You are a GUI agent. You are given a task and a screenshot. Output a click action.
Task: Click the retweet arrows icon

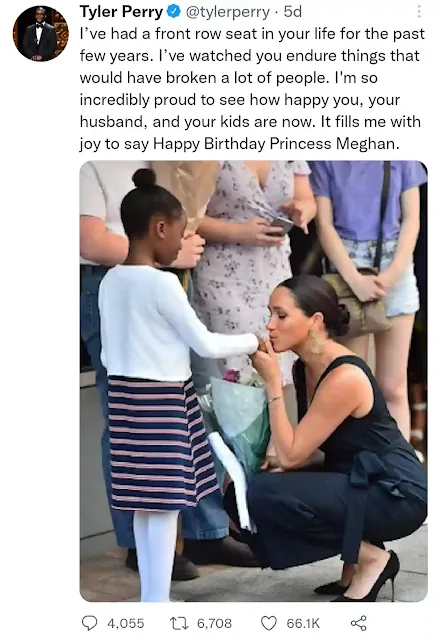point(179,623)
